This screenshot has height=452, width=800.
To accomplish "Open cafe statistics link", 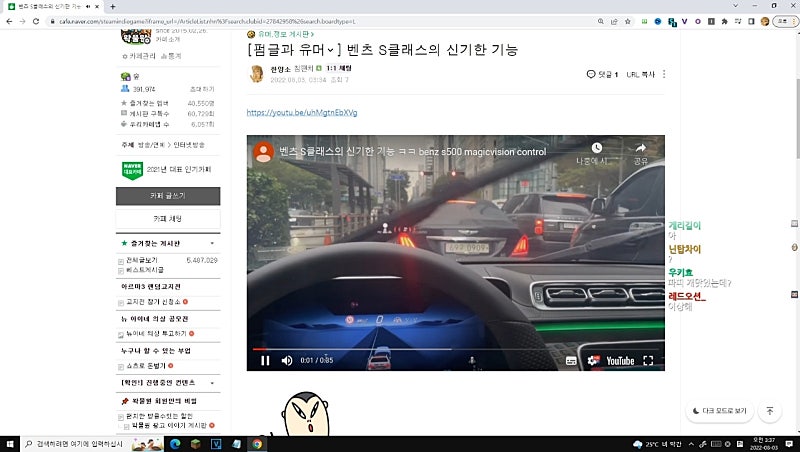I will pos(171,56).
